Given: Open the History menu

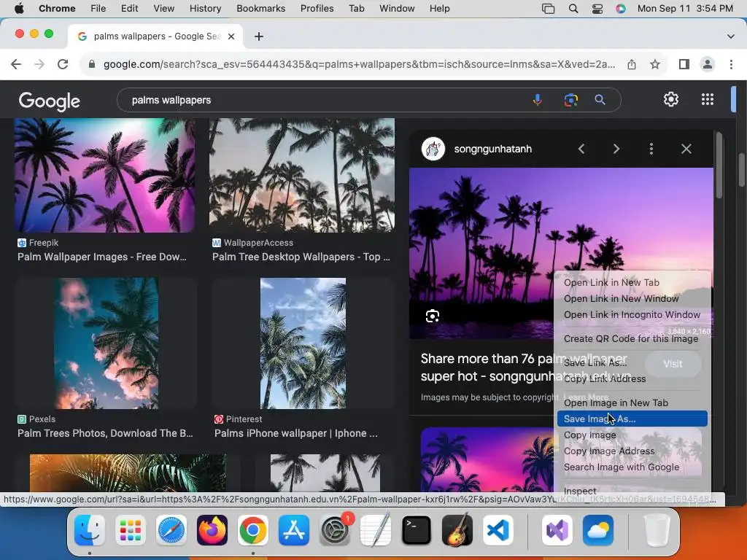Looking at the screenshot, I should (205, 9).
